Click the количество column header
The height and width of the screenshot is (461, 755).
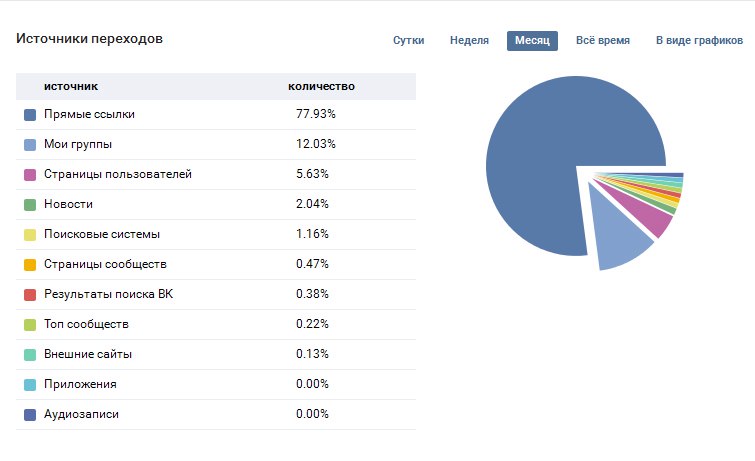[x=321, y=86]
